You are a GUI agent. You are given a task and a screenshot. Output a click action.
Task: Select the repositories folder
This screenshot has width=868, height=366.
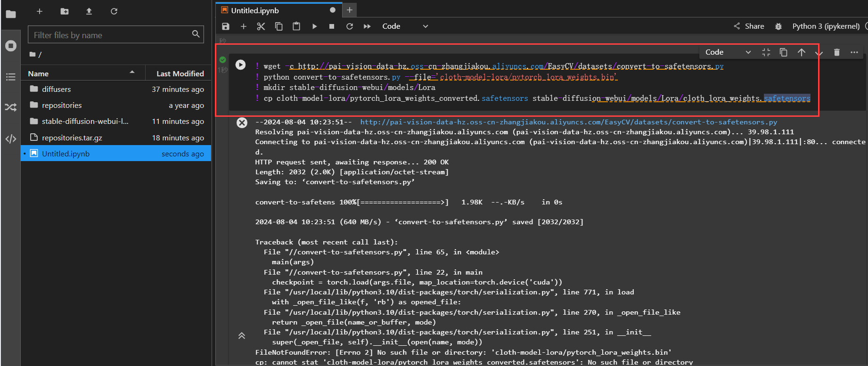click(116, 105)
